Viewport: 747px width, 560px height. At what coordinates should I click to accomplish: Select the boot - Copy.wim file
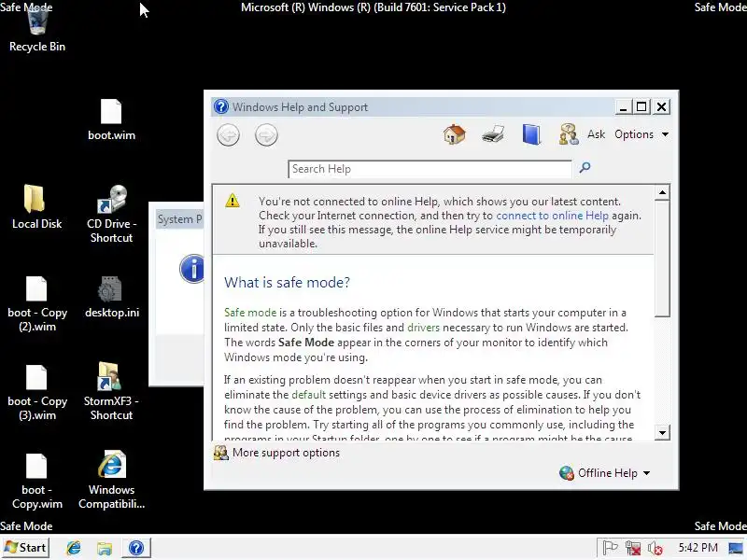pos(37,481)
